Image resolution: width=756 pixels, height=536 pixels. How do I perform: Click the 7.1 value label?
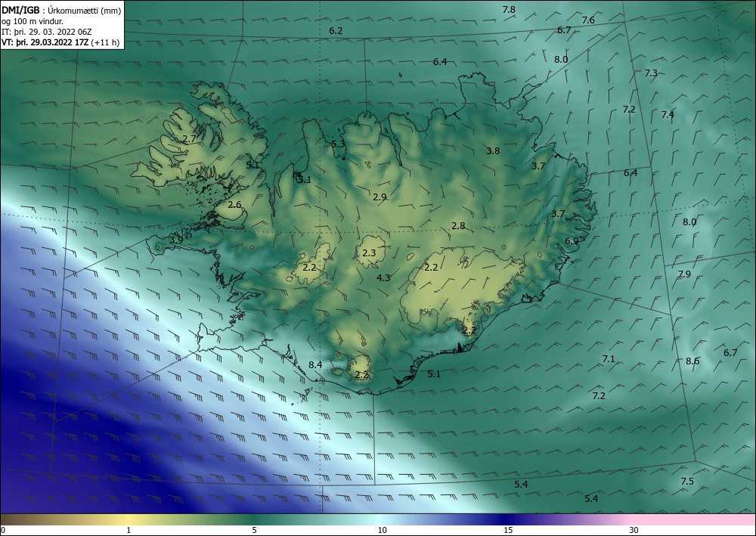(x=609, y=359)
